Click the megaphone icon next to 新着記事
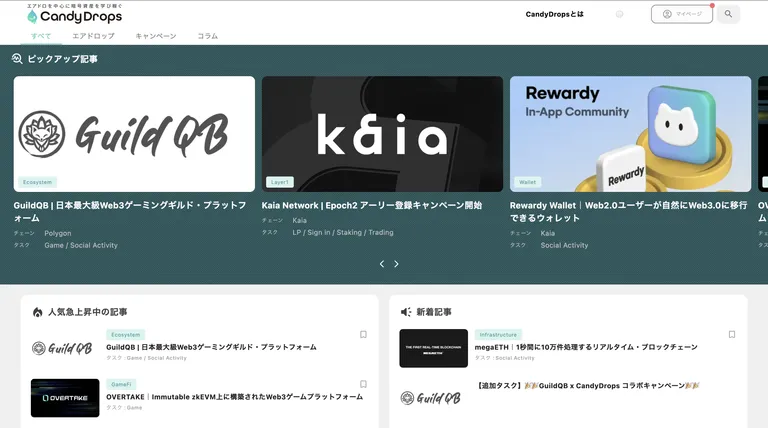Image resolution: width=768 pixels, height=428 pixels. point(406,312)
